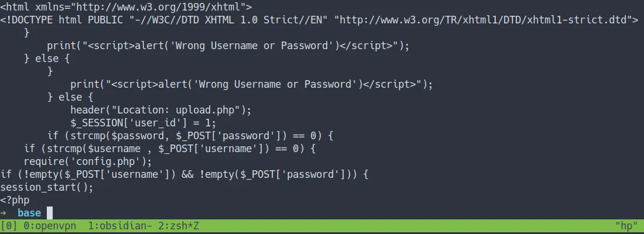Click the $_SESSION['user_id'] = 1 line
Image resolution: width=644 pixels, height=234 pixels.
coord(143,123)
